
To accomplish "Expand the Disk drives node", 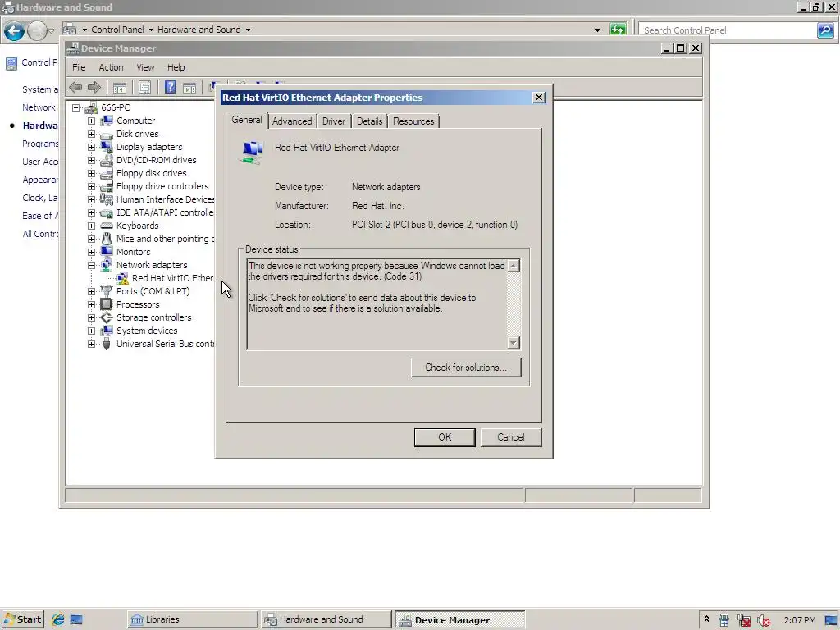I will (x=92, y=134).
